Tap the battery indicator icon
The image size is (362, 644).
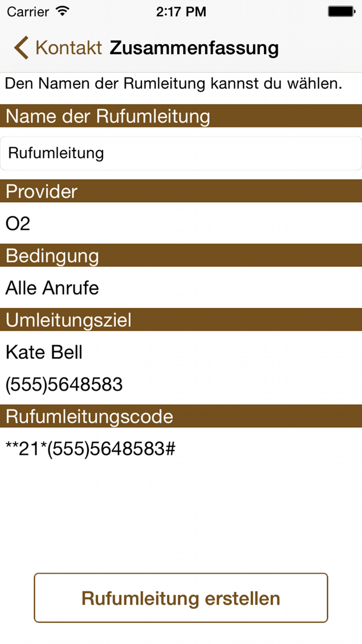[341, 12]
